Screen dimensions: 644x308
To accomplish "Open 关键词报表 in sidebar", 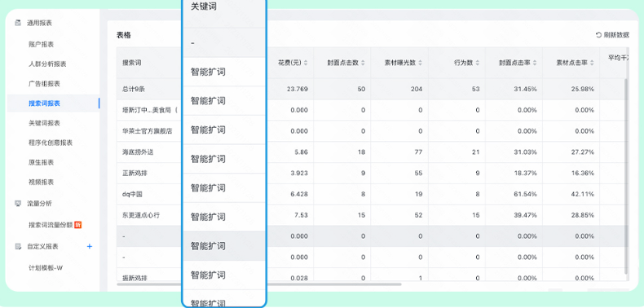I will [x=44, y=123].
